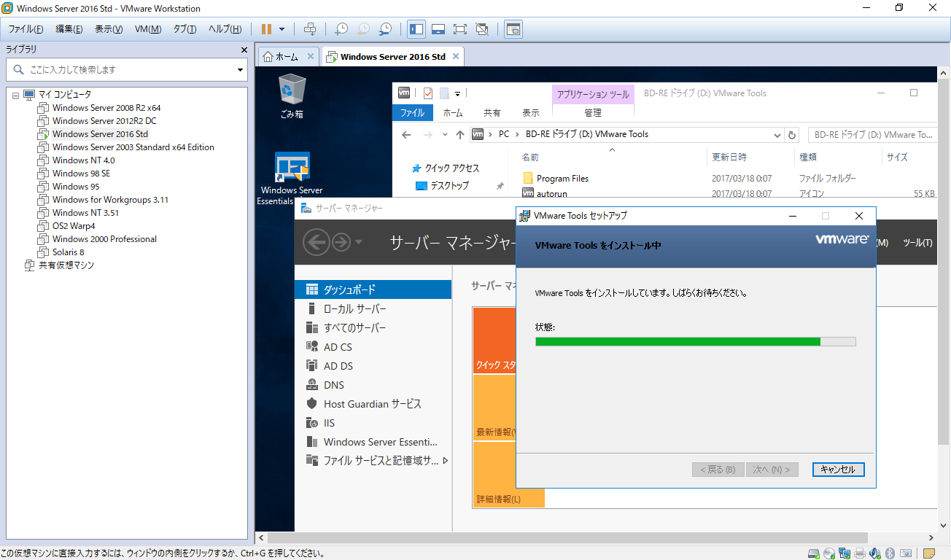Click the CD/DVD drive status icon
This screenshot has width=951, height=560.
tap(829, 553)
